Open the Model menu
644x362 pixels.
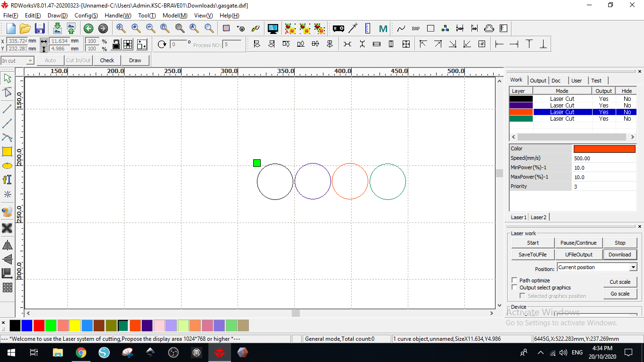[175, 16]
